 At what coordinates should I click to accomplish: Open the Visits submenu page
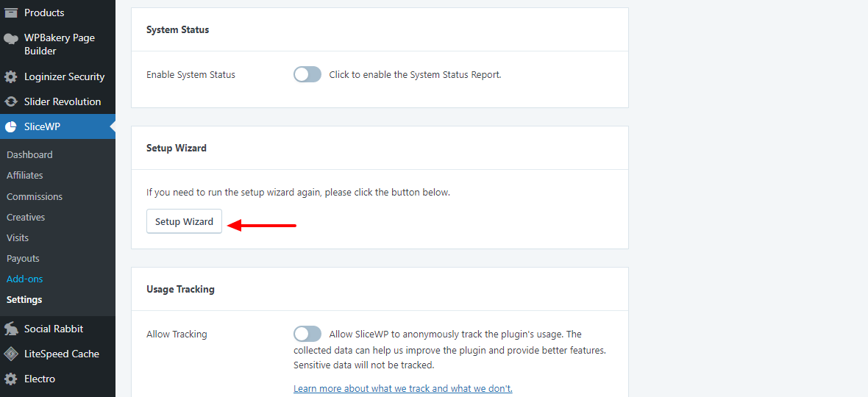click(18, 237)
